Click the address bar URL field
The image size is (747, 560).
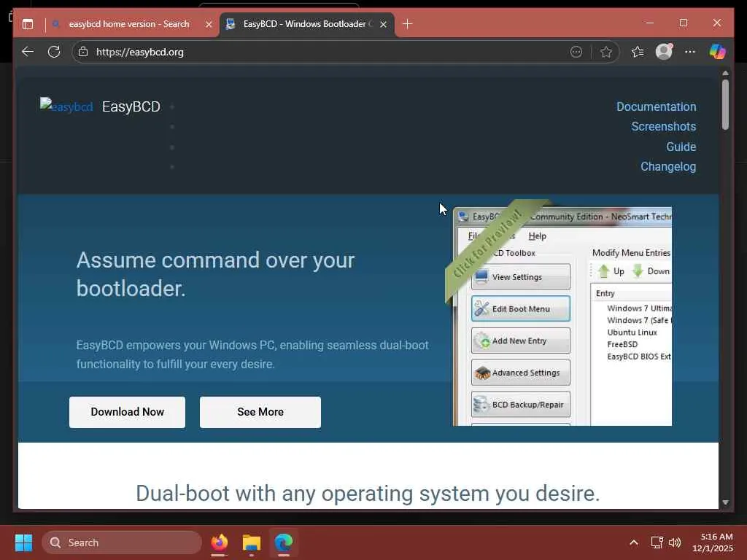[329, 52]
